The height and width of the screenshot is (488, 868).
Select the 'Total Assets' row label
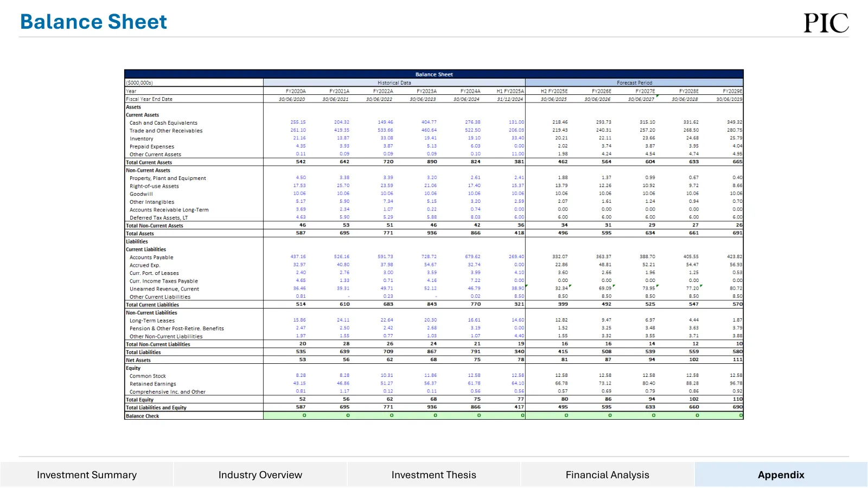[x=140, y=234]
